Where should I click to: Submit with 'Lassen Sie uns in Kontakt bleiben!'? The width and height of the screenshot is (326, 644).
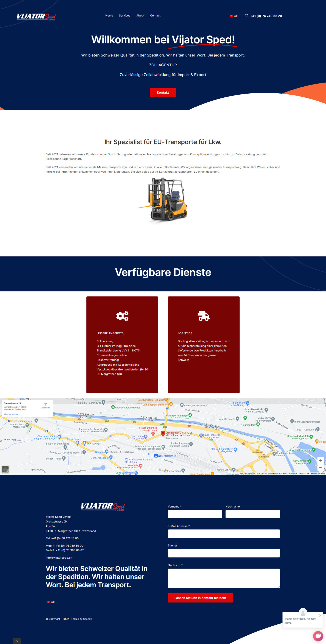click(200, 598)
